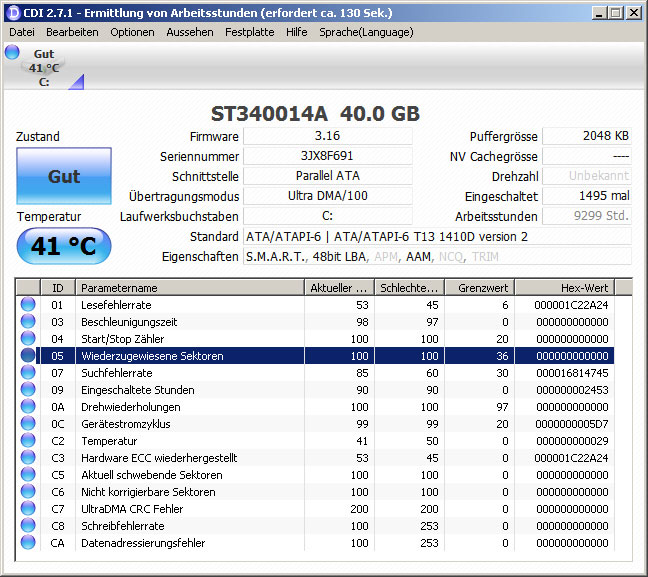The width and height of the screenshot is (648, 577).
Task: Select the UltraDMA CRC Fehler parameter name
Action: click(x=132, y=509)
